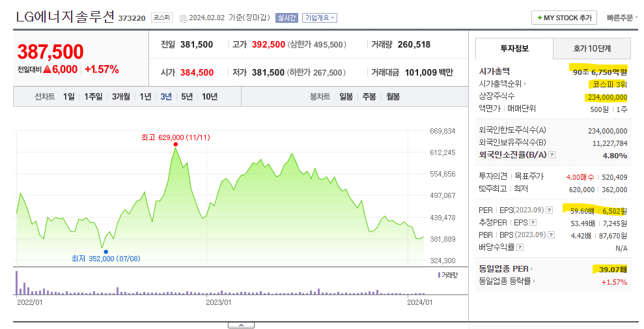Viewport: 644px width, 329px height.
Task: Click the 목표주가 value 520,409
Action: pyautogui.click(x=615, y=177)
